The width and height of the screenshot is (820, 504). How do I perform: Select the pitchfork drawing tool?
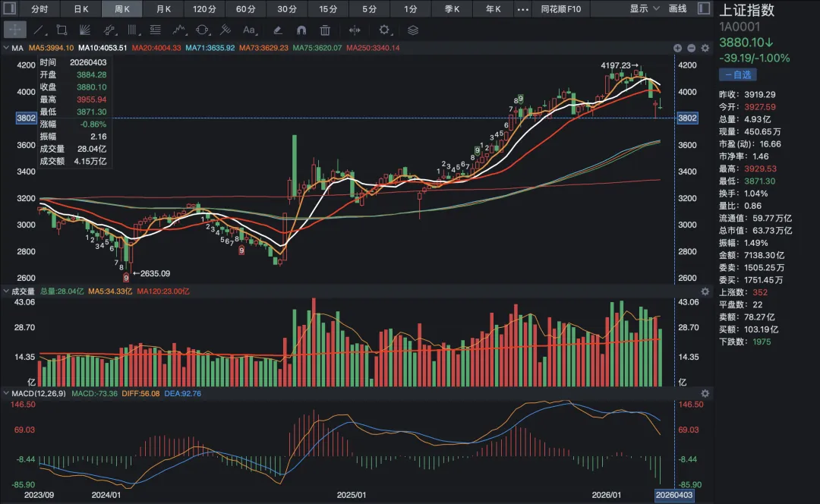coord(225,30)
